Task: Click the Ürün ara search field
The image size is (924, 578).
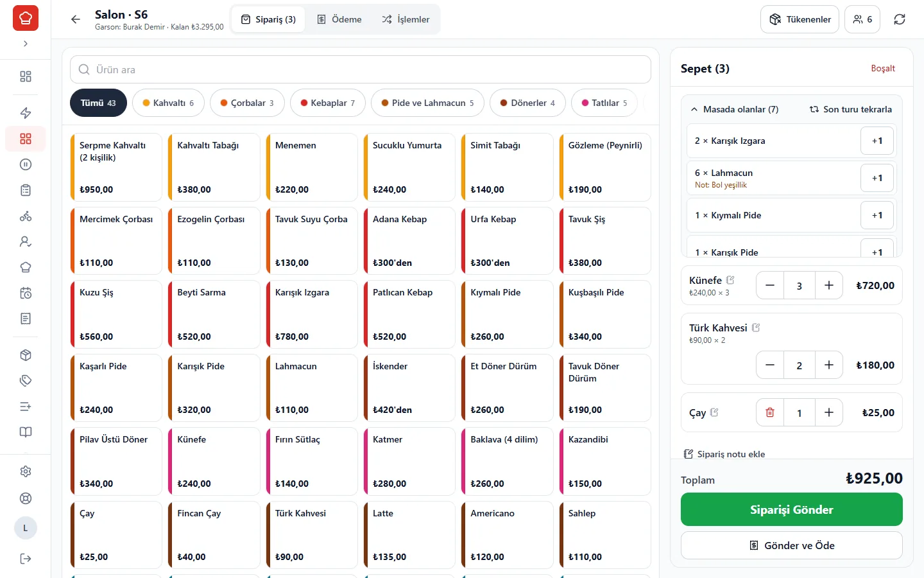Action: [361, 69]
